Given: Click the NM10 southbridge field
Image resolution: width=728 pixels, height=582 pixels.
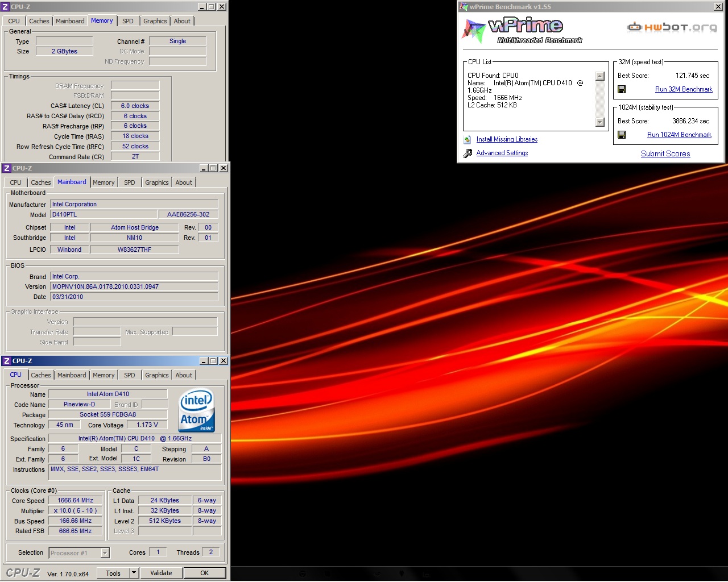Looking at the screenshot, I should point(135,238).
